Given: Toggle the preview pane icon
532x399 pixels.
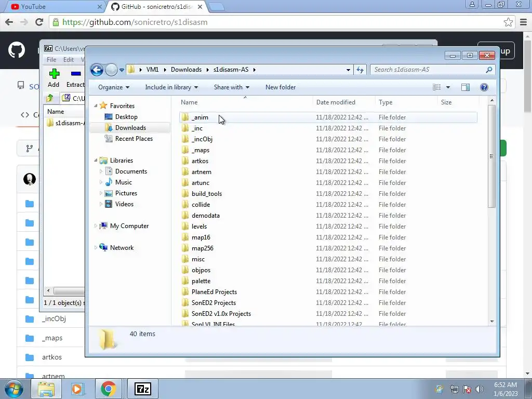Looking at the screenshot, I should point(465,87).
